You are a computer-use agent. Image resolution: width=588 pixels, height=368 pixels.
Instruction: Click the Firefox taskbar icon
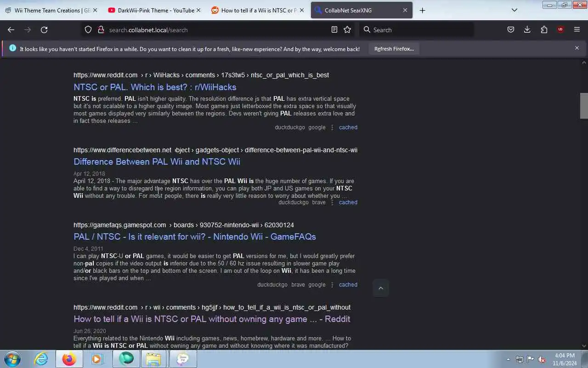coord(69,359)
